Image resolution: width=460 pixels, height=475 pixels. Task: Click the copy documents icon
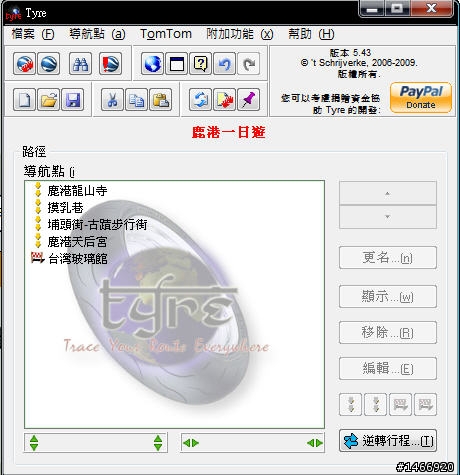[137, 99]
